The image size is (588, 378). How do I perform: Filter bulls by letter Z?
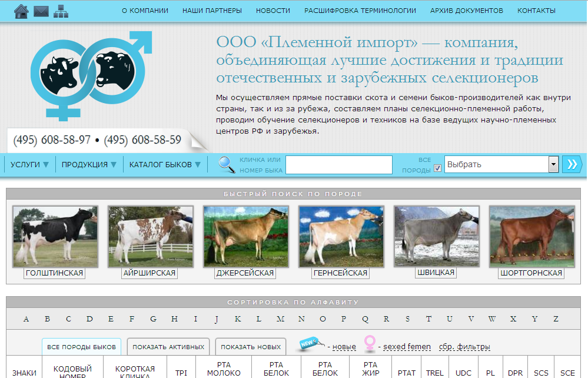[x=556, y=319]
